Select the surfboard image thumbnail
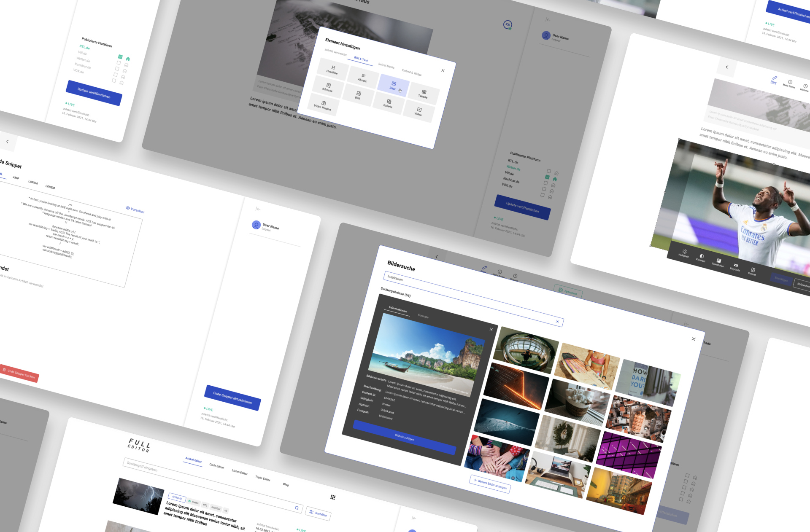The width and height of the screenshot is (810, 532). (x=587, y=366)
